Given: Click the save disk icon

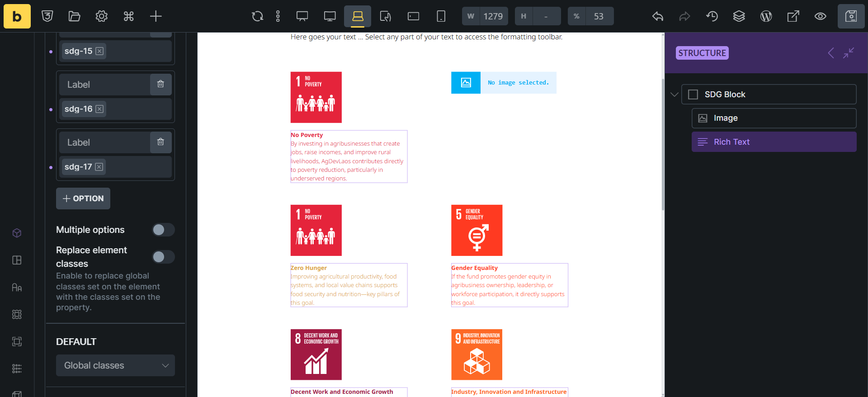Looking at the screenshot, I should coord(851,16).
